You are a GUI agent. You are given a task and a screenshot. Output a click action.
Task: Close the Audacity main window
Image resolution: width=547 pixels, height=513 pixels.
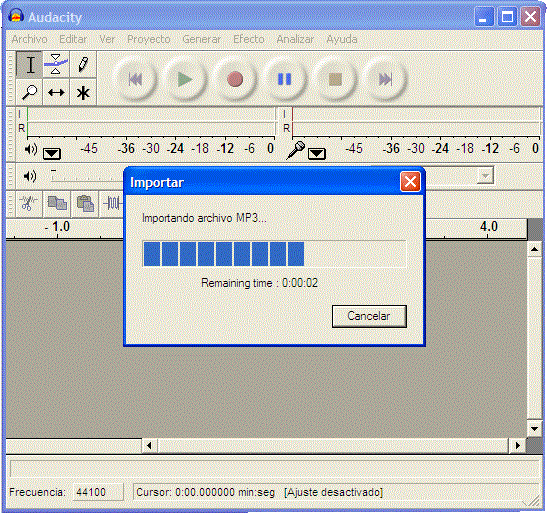click(x=530, y=16)
